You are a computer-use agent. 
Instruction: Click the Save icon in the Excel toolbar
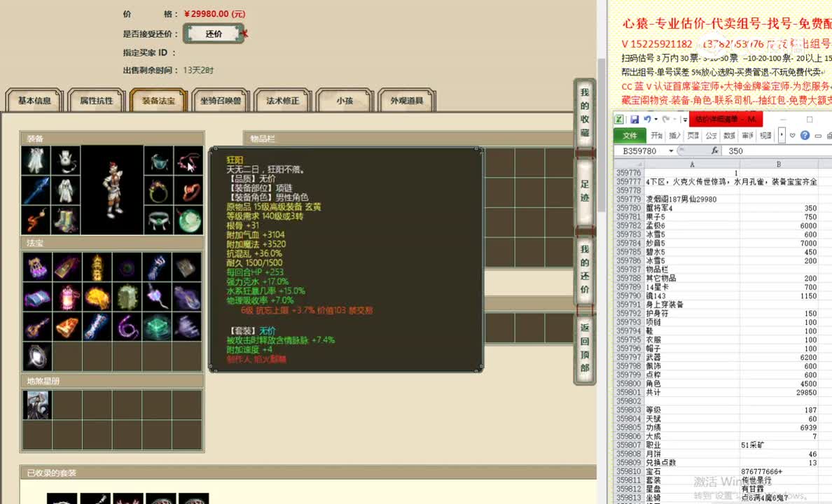point(636,119)
